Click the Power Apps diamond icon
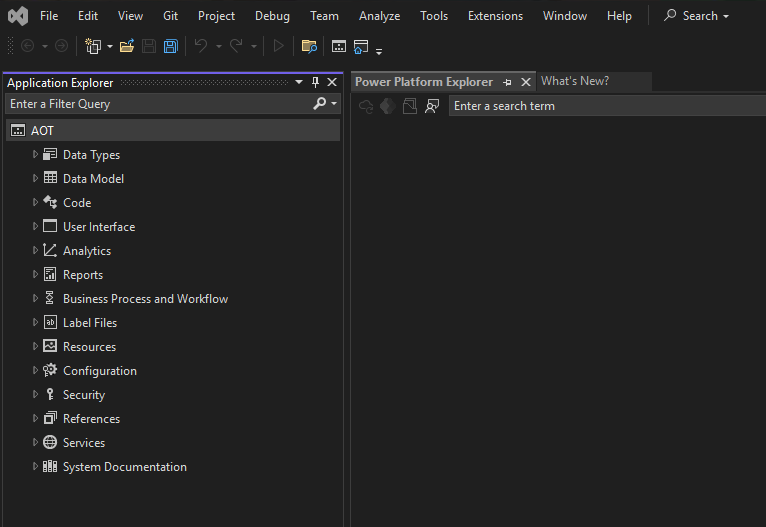The image size is (766, 527). pyautogui.click(x=388, y=106)
